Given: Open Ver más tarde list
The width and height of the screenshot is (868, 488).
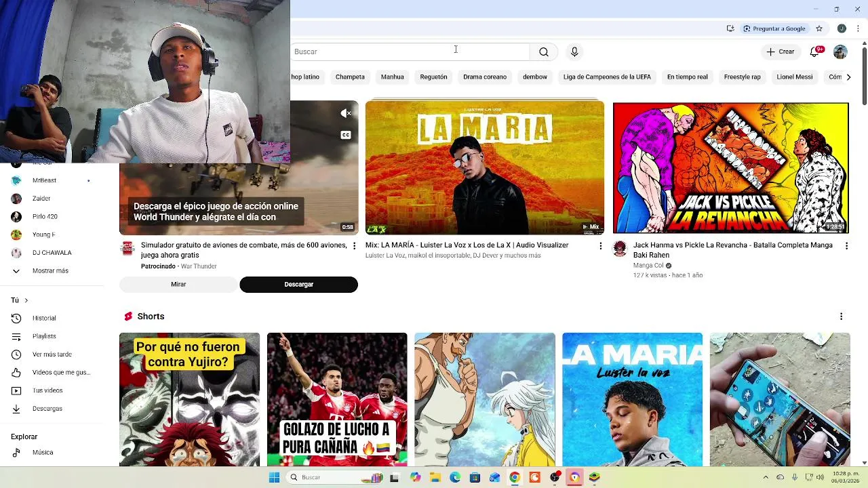Looking at the screenshot, I should pos(51,354).
